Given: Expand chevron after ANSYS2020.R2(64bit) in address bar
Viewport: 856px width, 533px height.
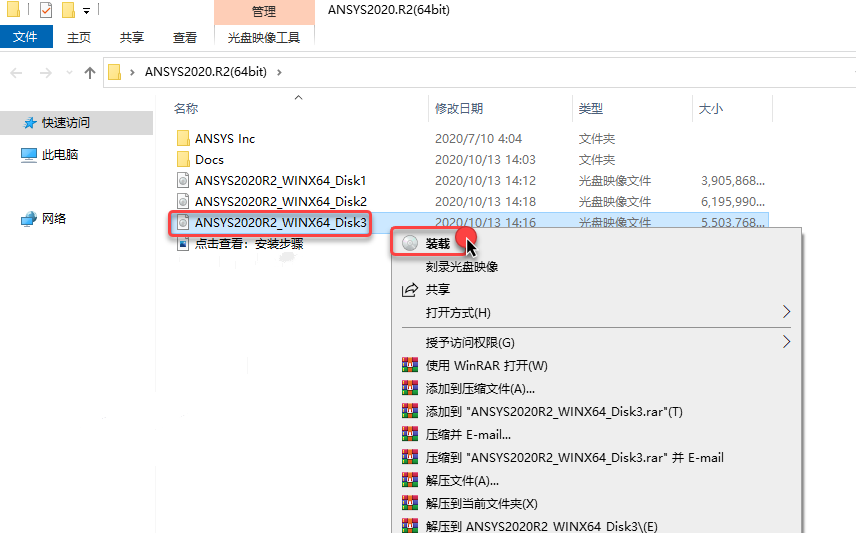Looking at the screenshot, I should [279, 72].
